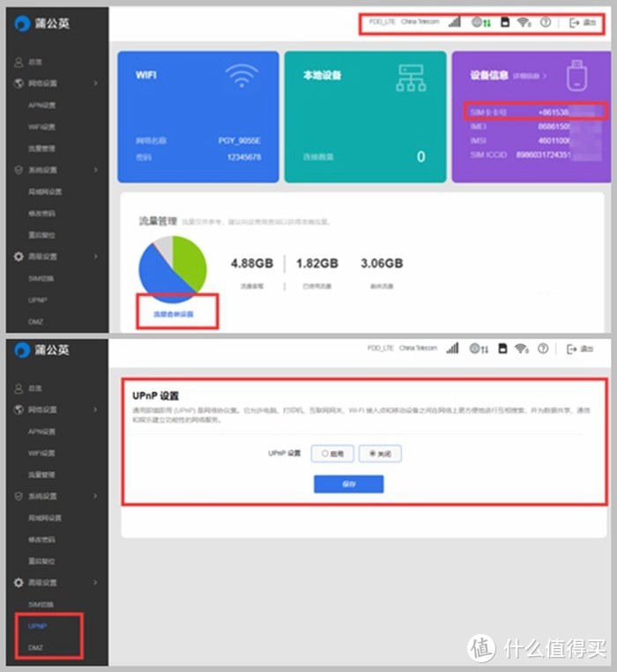Viewport: 617px width, 672px height.
Task: Click gear advanced settings icon in dashboard sidebar
Action: [x=19, y=256]
